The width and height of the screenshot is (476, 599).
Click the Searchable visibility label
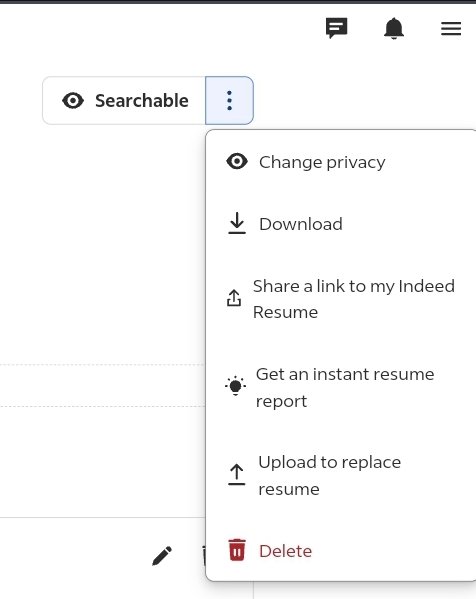pyautogui.click(x=142, y=101)
